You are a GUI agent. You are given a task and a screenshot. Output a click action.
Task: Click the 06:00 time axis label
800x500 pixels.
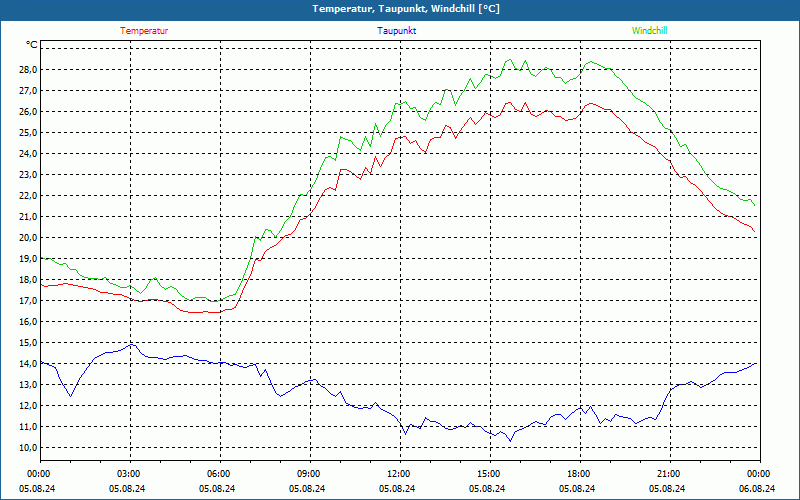(x=220, y=474)
